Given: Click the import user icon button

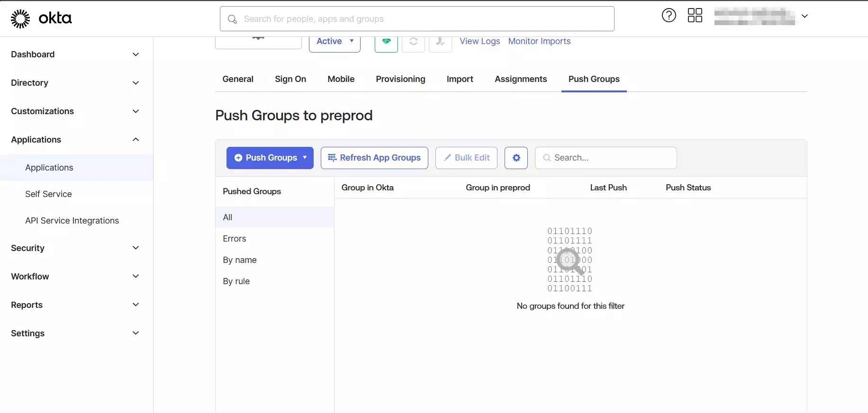Looking at the screenshot, I should tap(440, 43).
